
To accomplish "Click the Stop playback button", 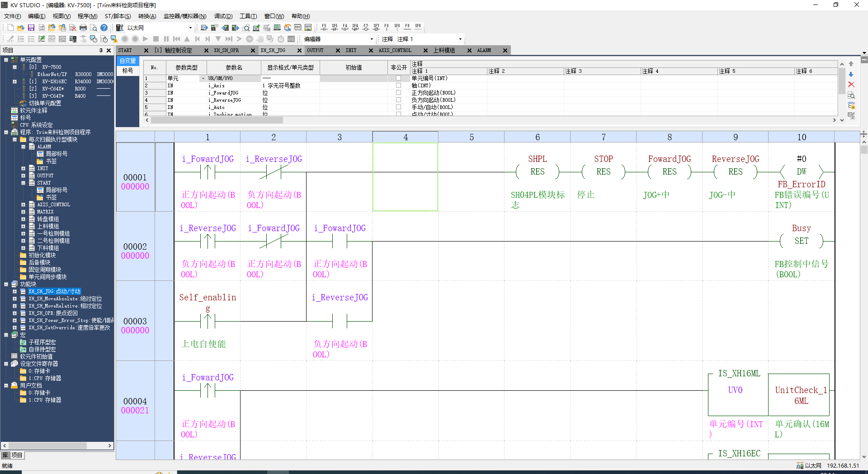I will pos(156,39).
